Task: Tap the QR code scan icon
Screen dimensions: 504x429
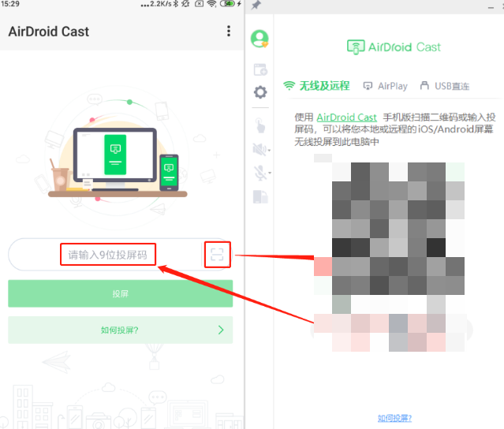Action: 217,255
